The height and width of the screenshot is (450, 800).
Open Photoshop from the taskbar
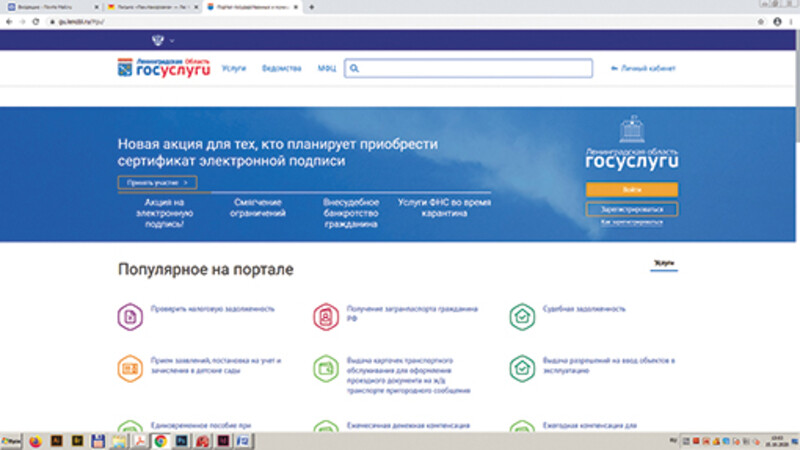[x=182, y=441]
